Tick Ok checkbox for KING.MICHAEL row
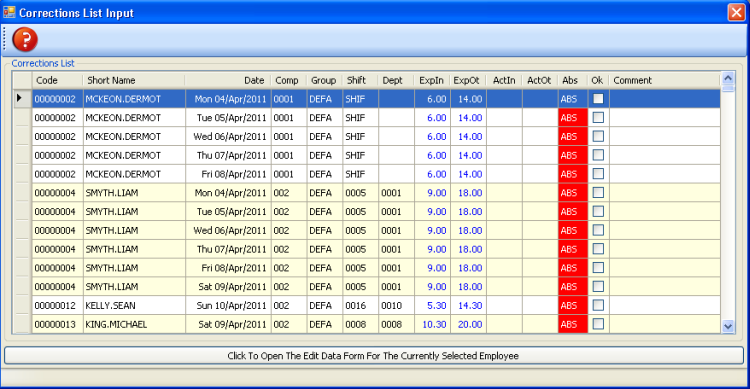The width and height of the screenshot is (750, 389). coord(598,324)
